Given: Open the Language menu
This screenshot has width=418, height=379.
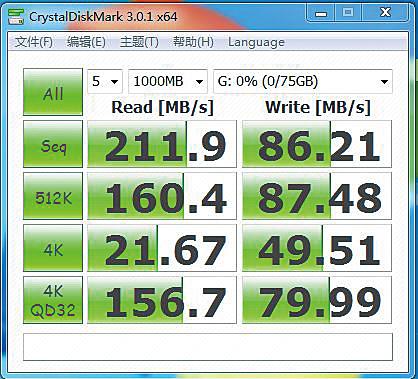Looking at the screenshot, I should pyautogui.click(x=256, y=42).
